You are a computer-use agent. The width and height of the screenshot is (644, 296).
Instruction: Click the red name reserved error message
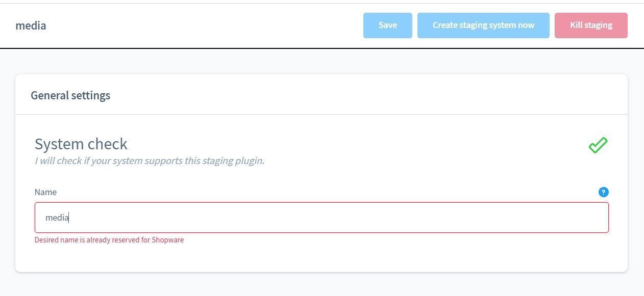(109, 240)
